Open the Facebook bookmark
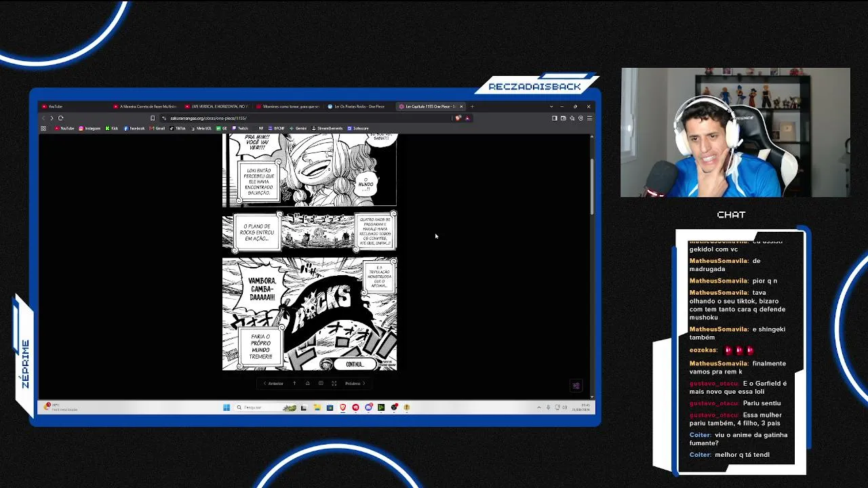This screenshot has height=488, width=868. click(x=134, y=128)
